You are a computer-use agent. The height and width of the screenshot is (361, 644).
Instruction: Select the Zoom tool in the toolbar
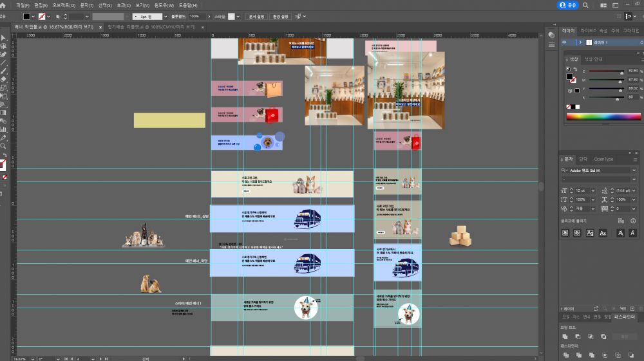click(x=3, y=146)
